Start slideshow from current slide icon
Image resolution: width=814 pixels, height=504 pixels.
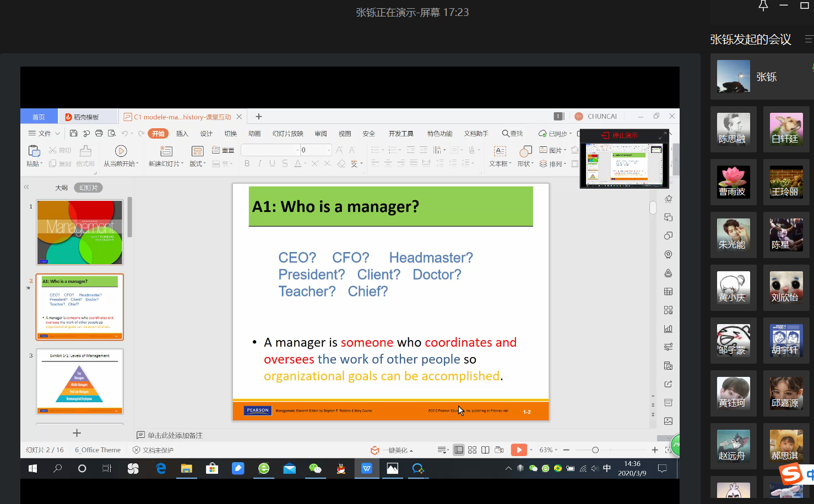(121, 151)
